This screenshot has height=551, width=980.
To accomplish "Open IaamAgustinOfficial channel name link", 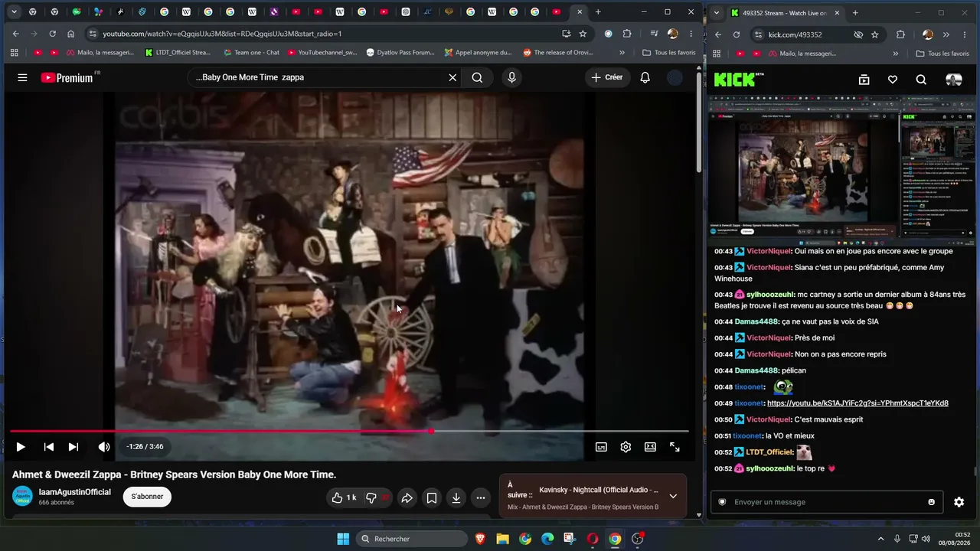I will point(75,492).
